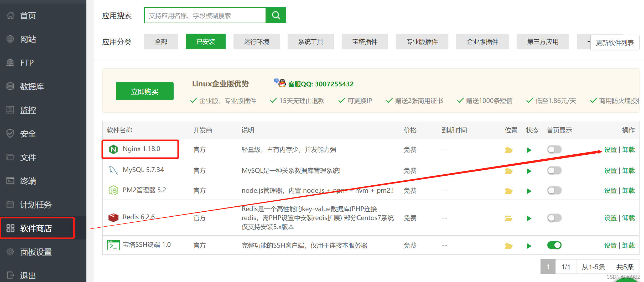Screen dimensions: 644x282
Task: Switch to 运行环境 category
Action: coord(257,41)
